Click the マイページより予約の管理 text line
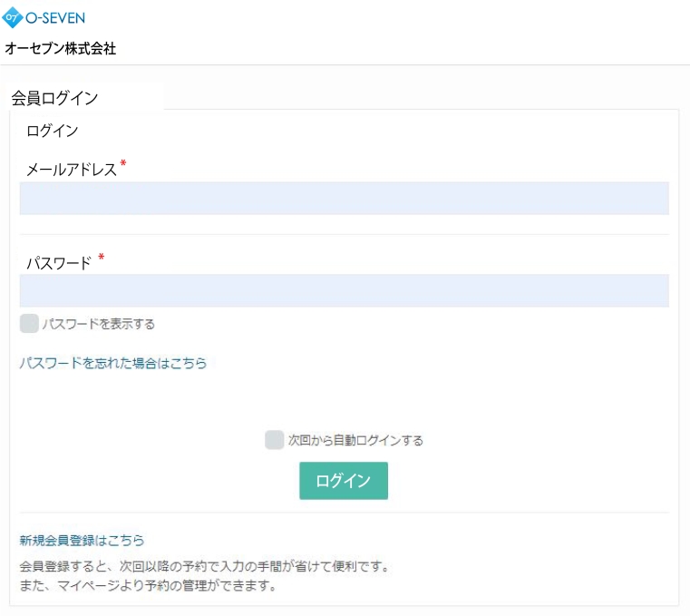 (x=148, y=586)
